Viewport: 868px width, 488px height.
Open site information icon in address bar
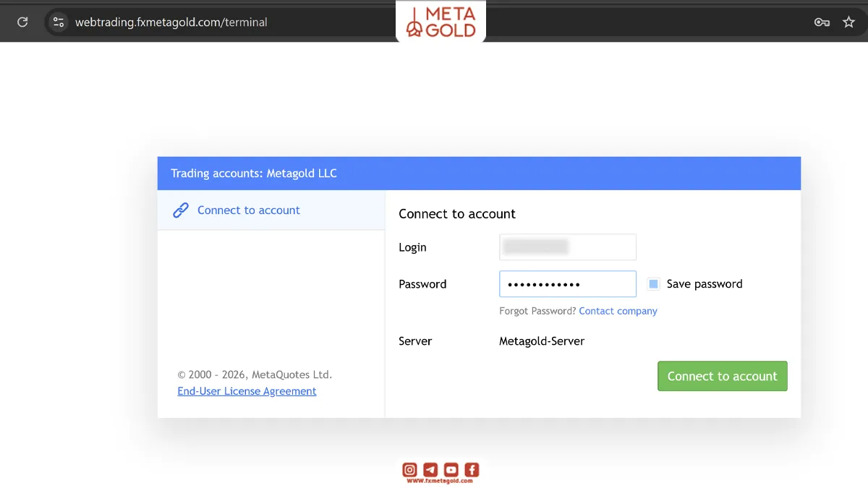point(59,22)
